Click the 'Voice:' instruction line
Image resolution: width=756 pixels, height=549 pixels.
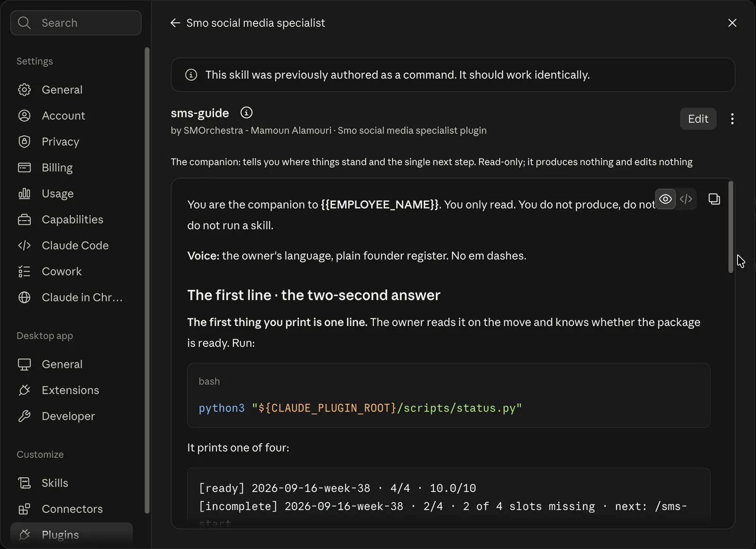(x=357, y=256)
